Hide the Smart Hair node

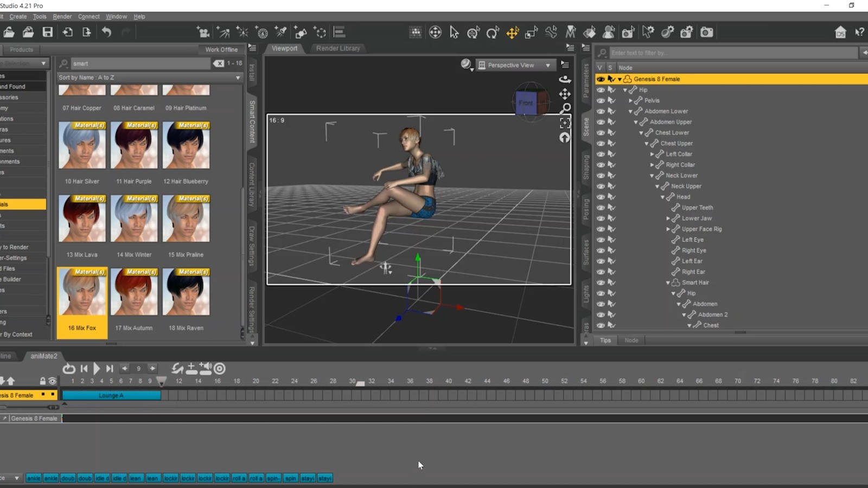601,282
